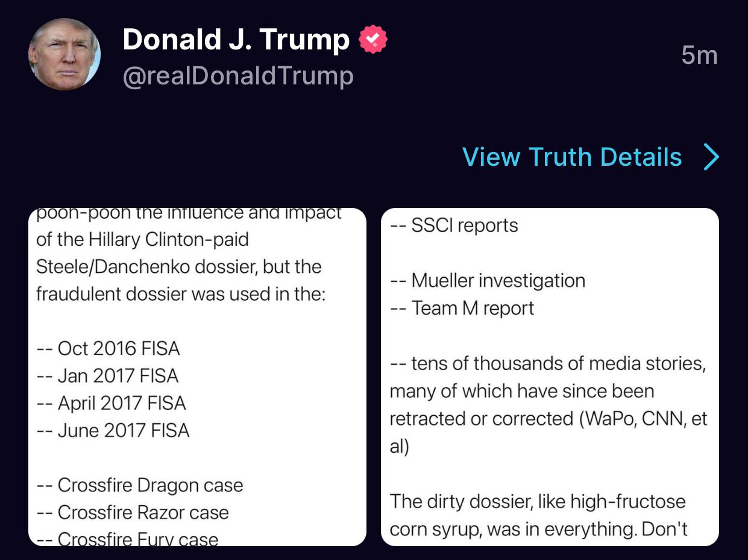
Task: Click the red verified badge
Action: pyautogui.click(x=373, y=40)
